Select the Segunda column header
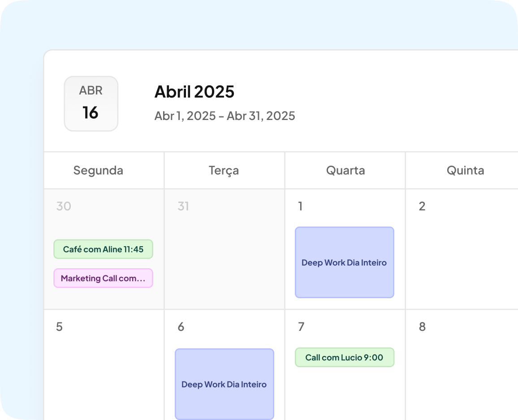This screenshot has width=518, height=420. [98, 170]
